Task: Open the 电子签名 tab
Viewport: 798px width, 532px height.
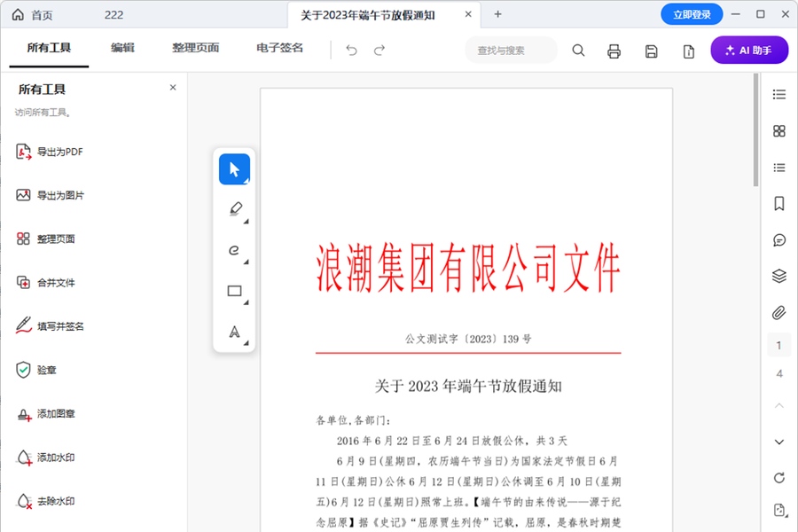Action: [279, 48]
